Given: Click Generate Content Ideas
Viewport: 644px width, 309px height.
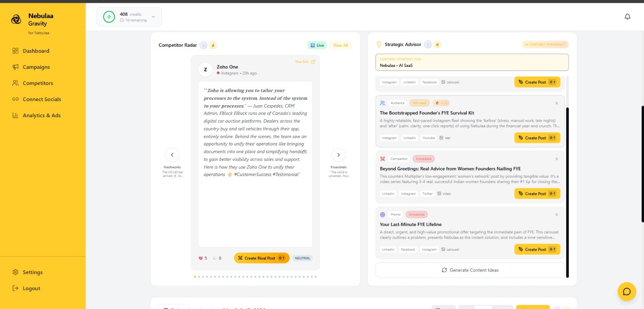Looking at the screenshot, I should (x=470, y=270).
